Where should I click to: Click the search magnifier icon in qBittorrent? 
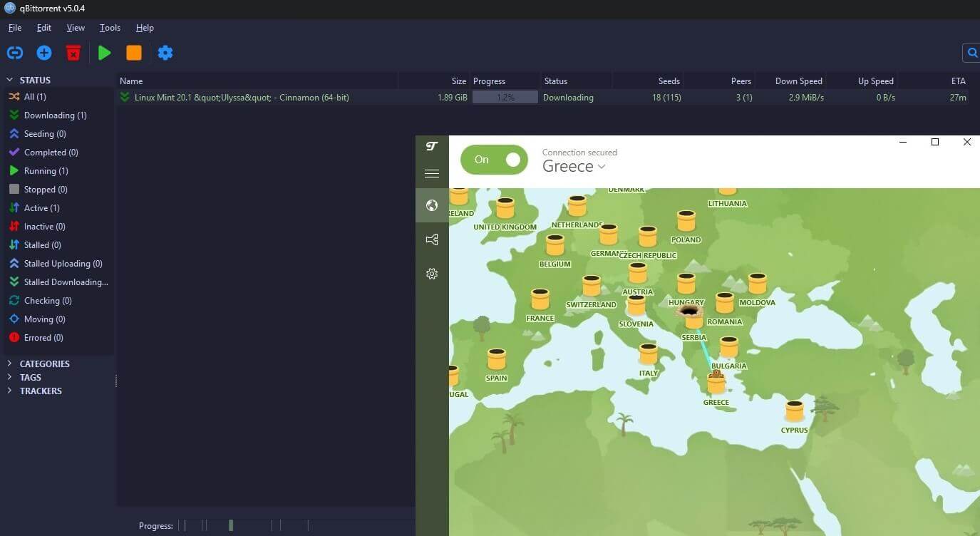971,53
